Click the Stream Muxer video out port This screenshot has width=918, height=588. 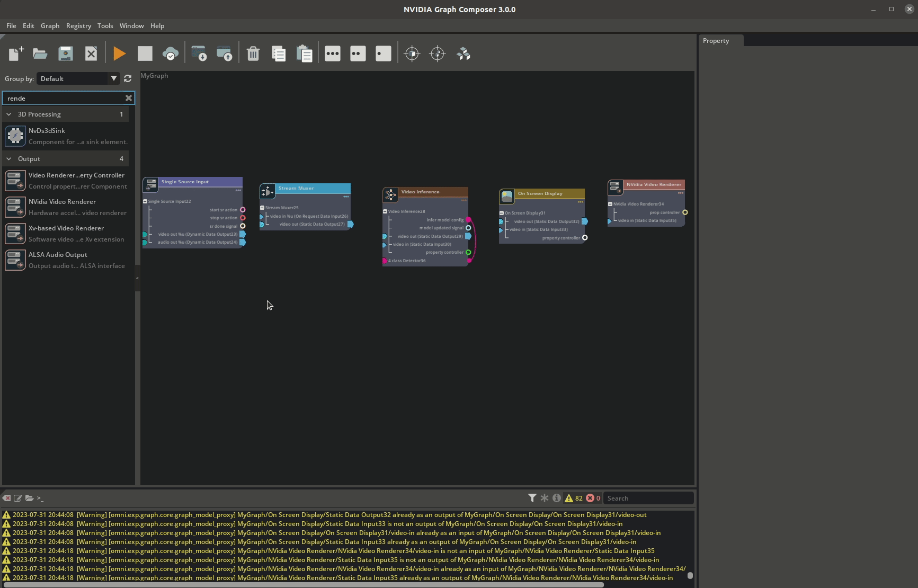pyautogui.click(x=351, y=224)
